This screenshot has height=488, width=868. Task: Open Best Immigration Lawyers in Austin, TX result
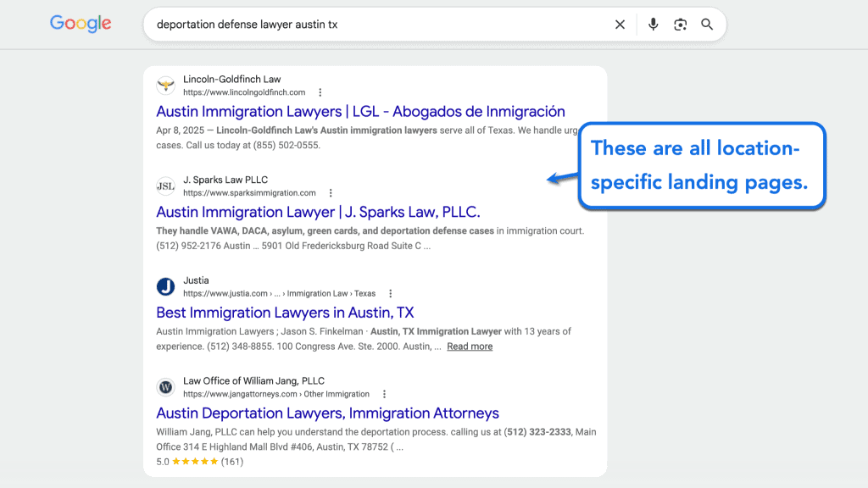click(285, 313)
